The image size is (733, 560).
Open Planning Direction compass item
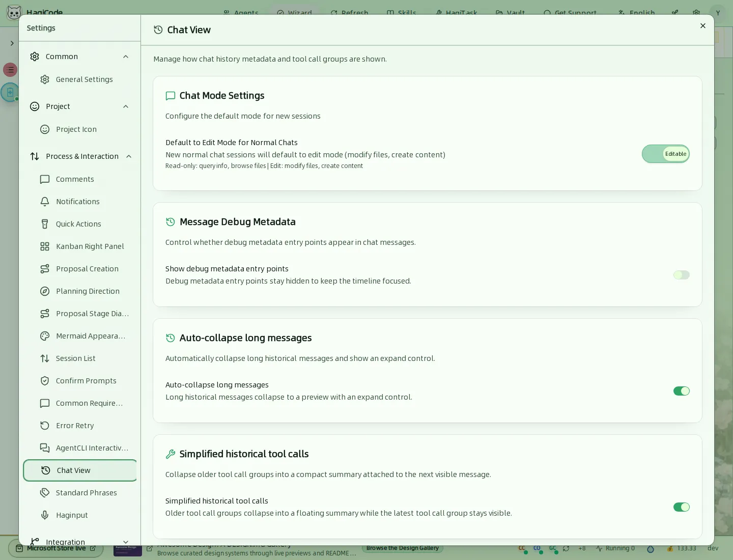tap(80, 291)
